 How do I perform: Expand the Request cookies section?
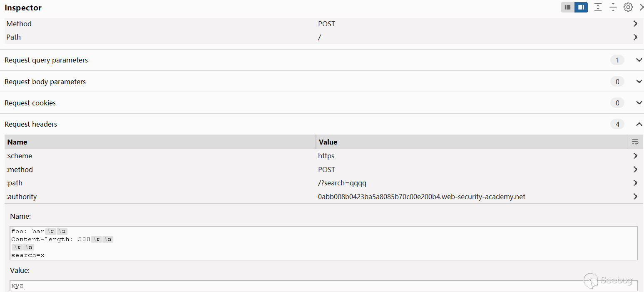639,103
